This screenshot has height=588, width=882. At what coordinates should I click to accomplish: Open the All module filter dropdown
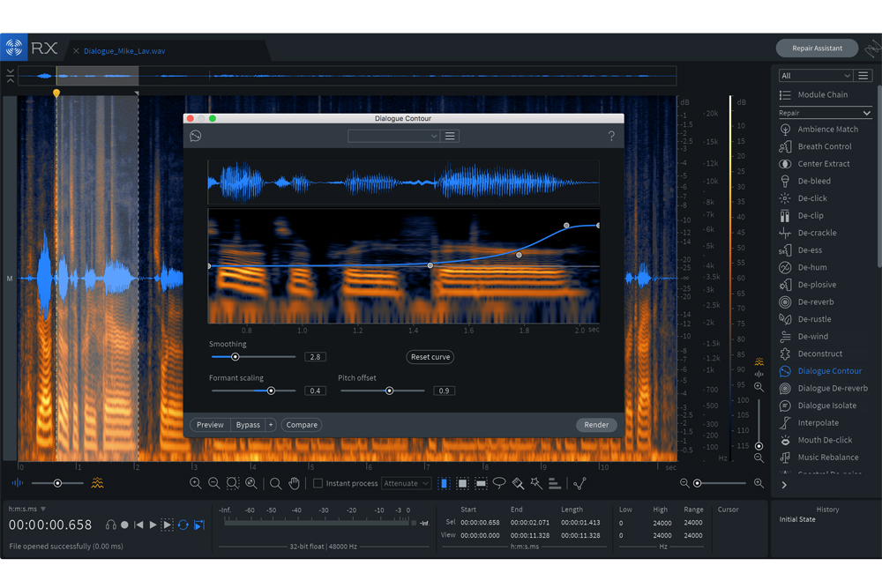coord(815,76)
